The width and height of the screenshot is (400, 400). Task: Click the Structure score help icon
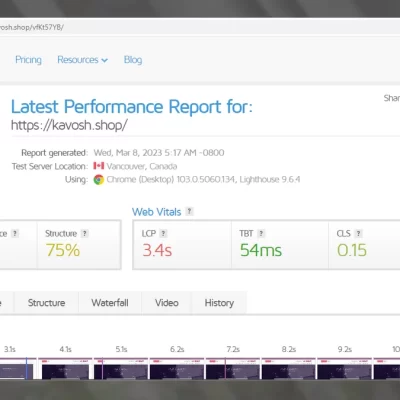point(85,233)
